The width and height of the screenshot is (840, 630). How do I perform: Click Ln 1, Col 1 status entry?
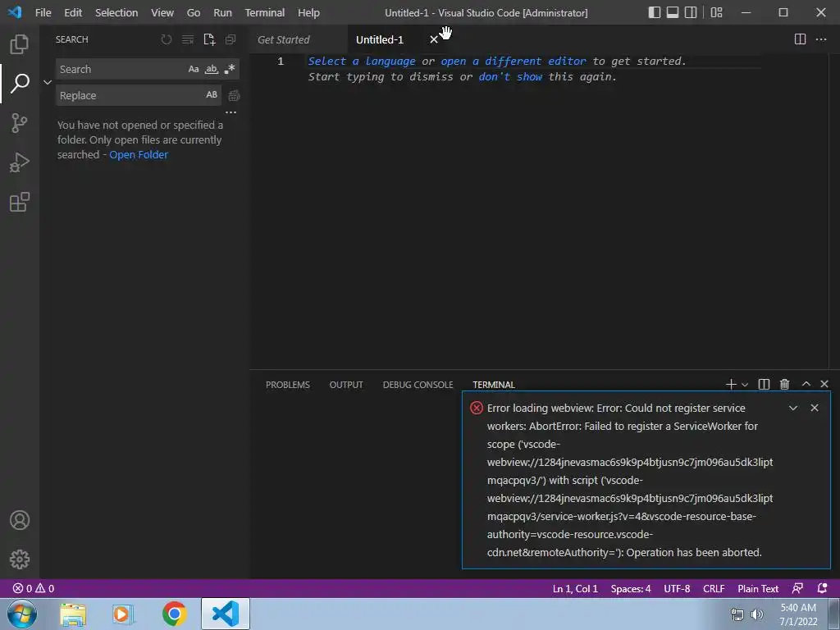[x=575, y=588]
